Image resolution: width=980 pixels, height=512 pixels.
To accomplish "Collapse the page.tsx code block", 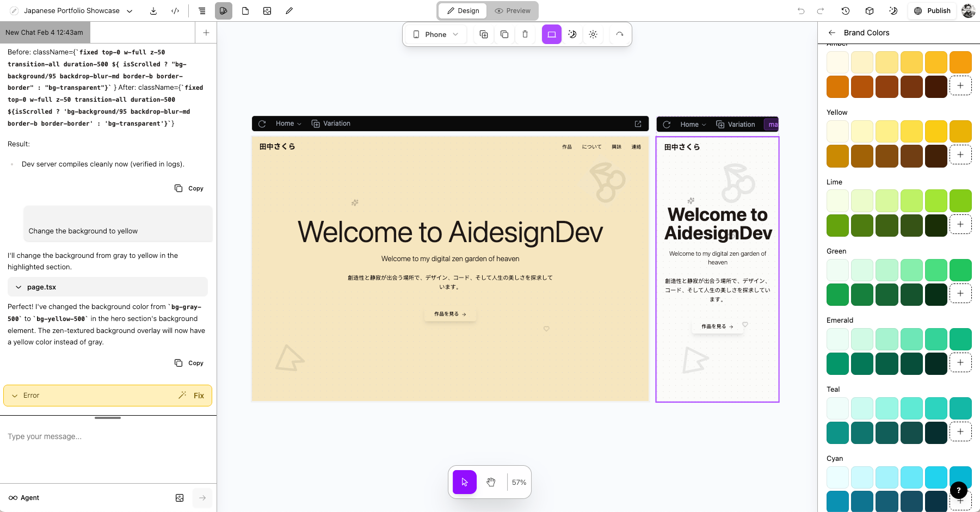I will click(18, 287).
